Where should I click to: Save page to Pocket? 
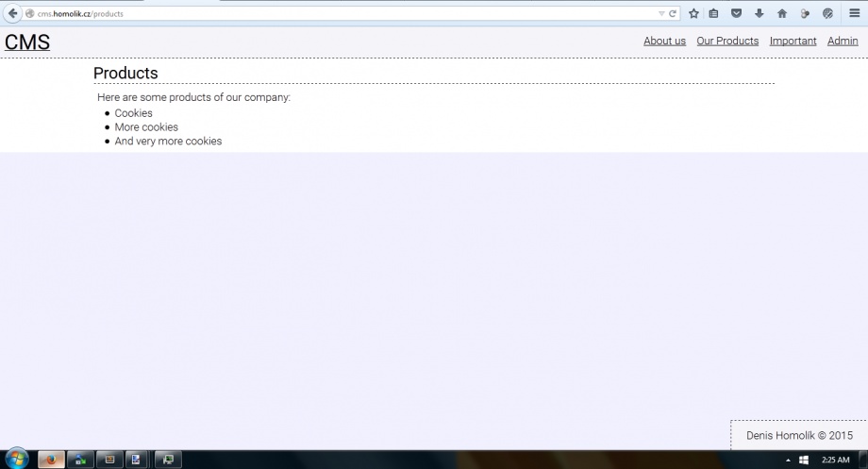point(736,14)
